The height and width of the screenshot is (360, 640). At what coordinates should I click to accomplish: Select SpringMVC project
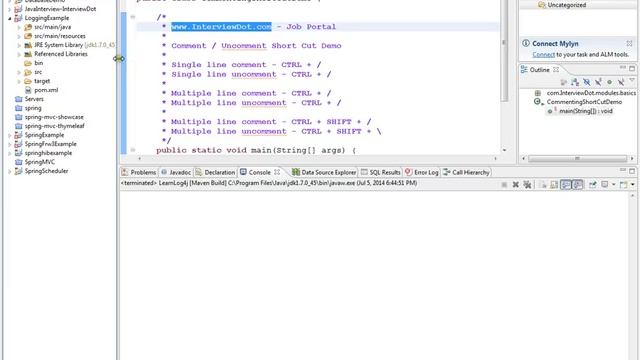(35, 162)
